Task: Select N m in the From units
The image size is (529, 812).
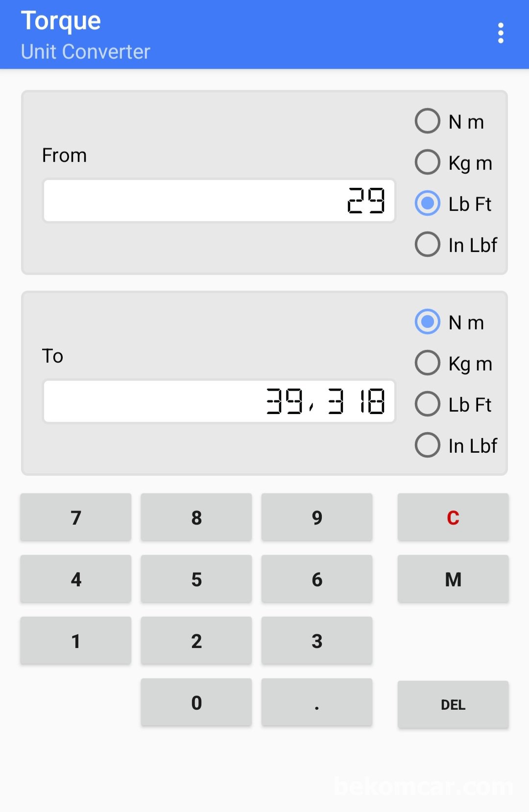Action: coord(428,121)
